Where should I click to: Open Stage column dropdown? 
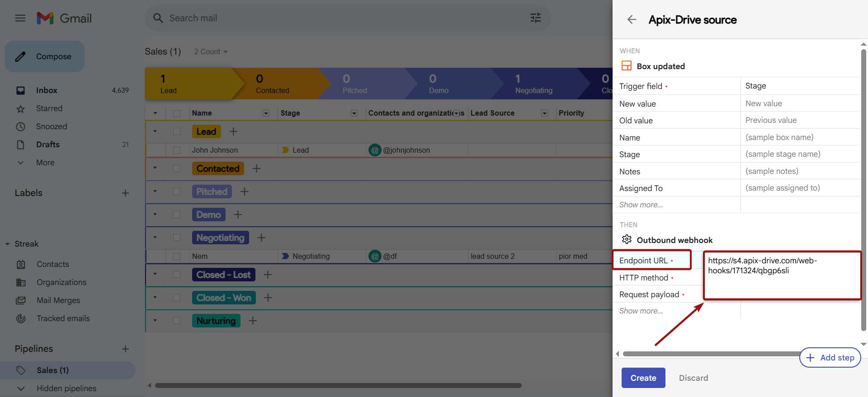point(354,113)
